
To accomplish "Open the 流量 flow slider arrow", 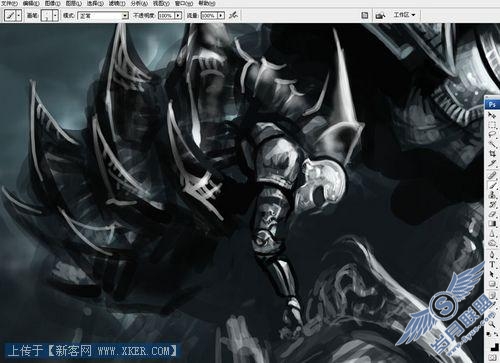I will (x=221, y=16).
